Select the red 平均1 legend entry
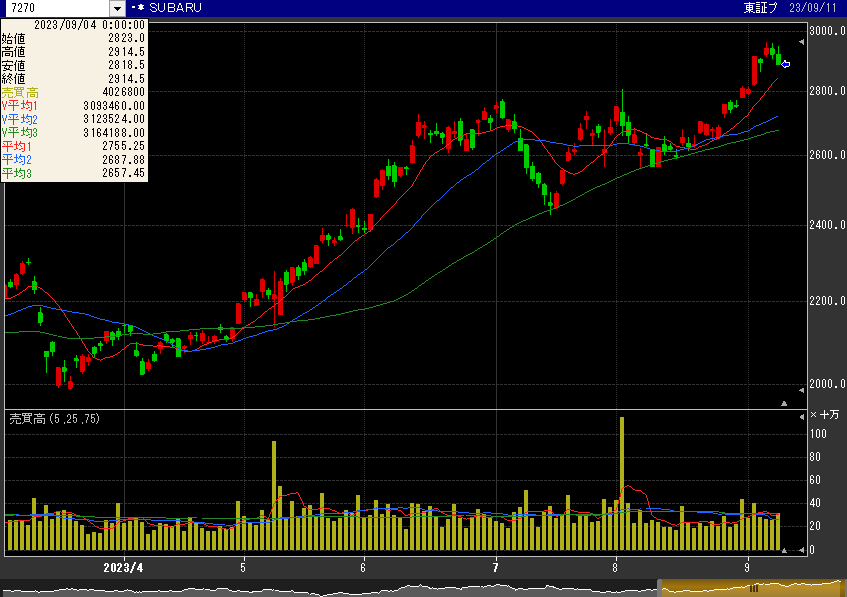 click(x=17, y=147)
